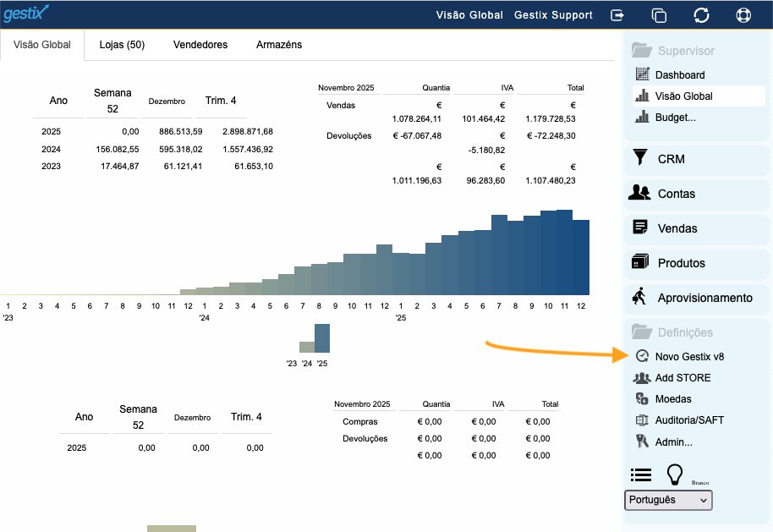This screenshot has height=532, width=773.
Task: Click the Novo Gestix v8 link
Action: click(688, 357)
